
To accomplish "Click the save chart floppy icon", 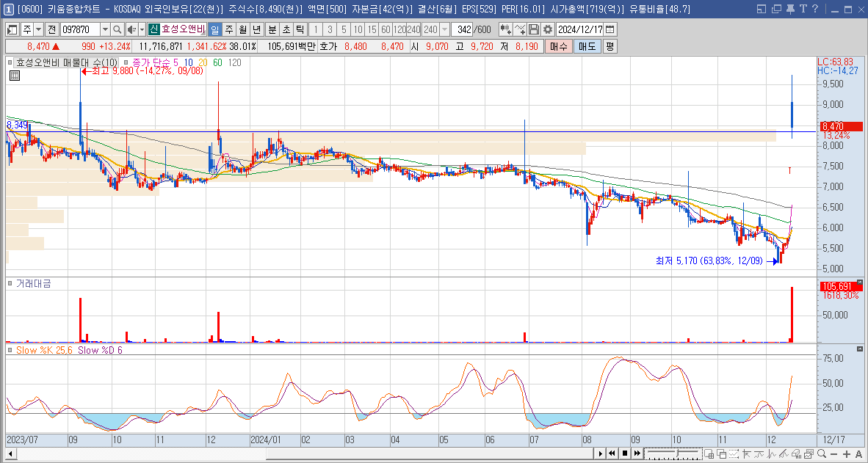I will point(534,29).
